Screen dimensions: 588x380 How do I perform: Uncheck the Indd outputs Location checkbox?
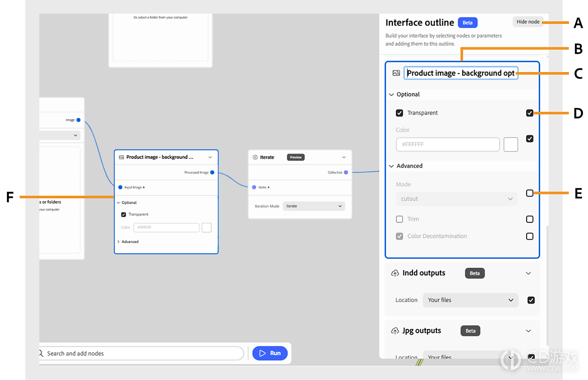(531, 300)
